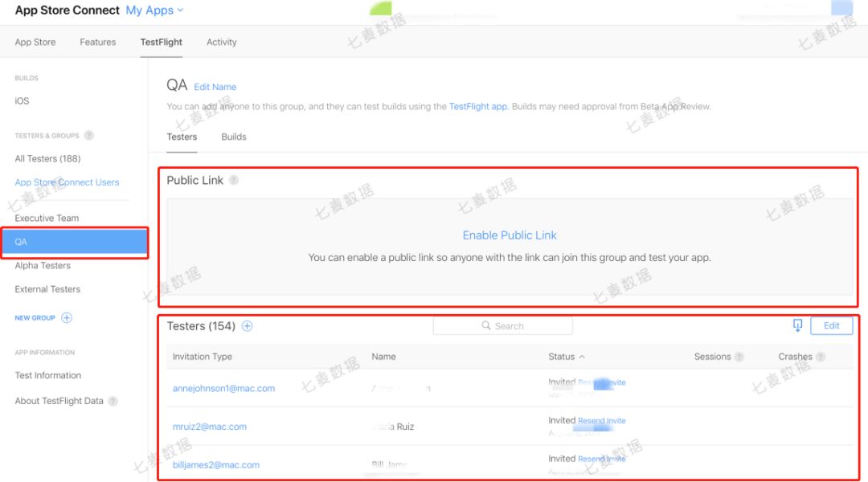Click the testers Search field
The image size is (868, 482).
coord(502,326)
